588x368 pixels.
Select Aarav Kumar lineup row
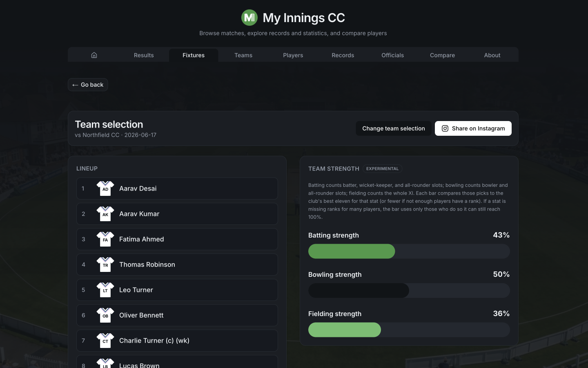coord(177,214)
